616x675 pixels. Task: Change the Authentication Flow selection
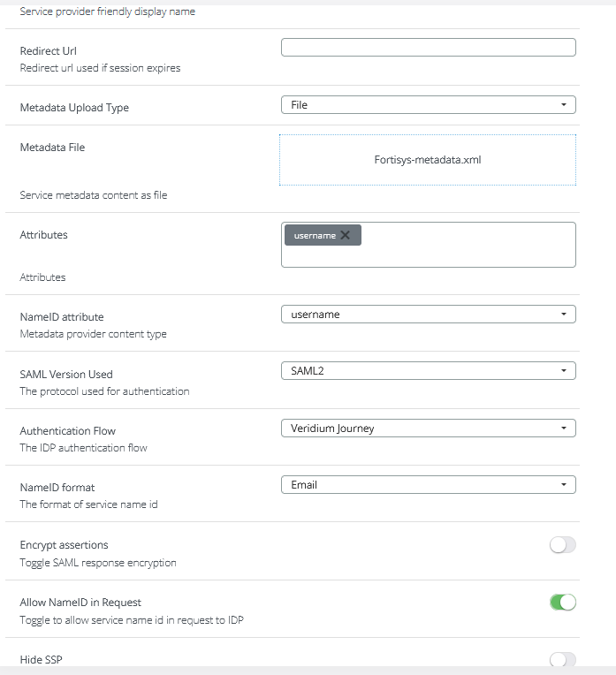tap(428, 429)
